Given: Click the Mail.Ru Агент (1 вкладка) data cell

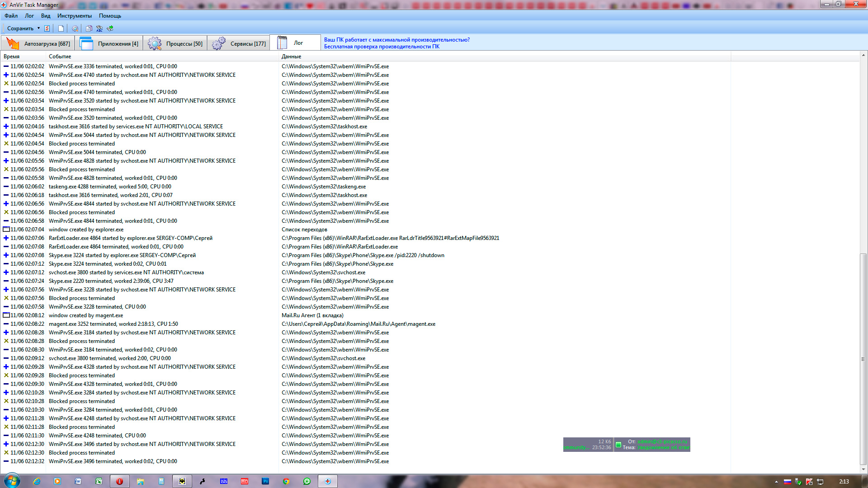Looking at the screenshot, I should point(312,315).
